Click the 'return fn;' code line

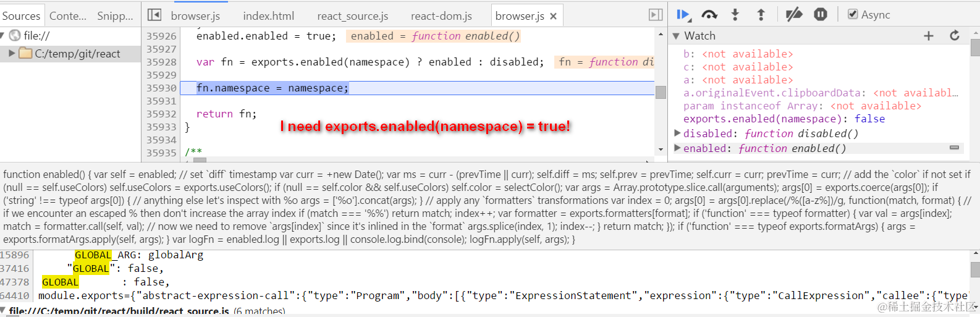click(x=226, y=114)
